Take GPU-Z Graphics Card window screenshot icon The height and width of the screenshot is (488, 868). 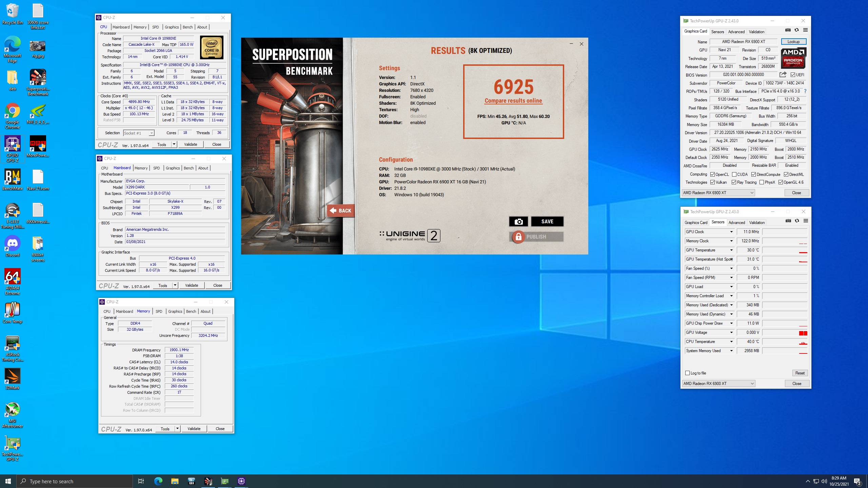788,30
